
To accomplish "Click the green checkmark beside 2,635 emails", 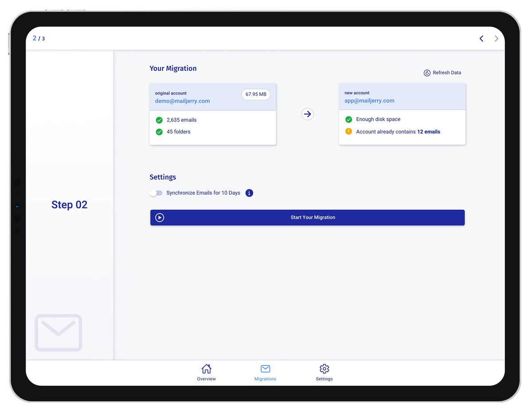I will (159, 120).
